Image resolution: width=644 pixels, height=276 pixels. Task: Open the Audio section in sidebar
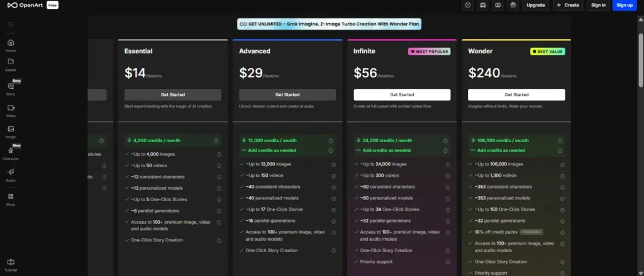coord(11,175)
